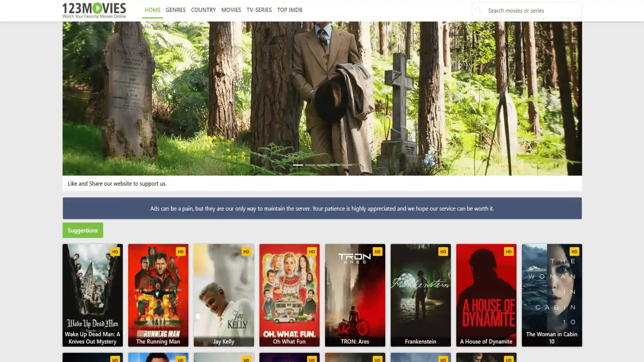Select the 123MOVIES logo

94,9
